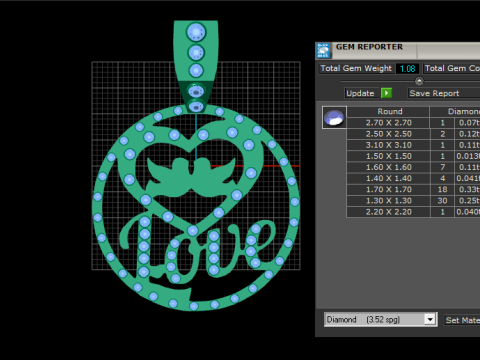Open the Diamond (3.52 spg) material dropdown
The image size is (480, 360).
(x=380, y=320)
